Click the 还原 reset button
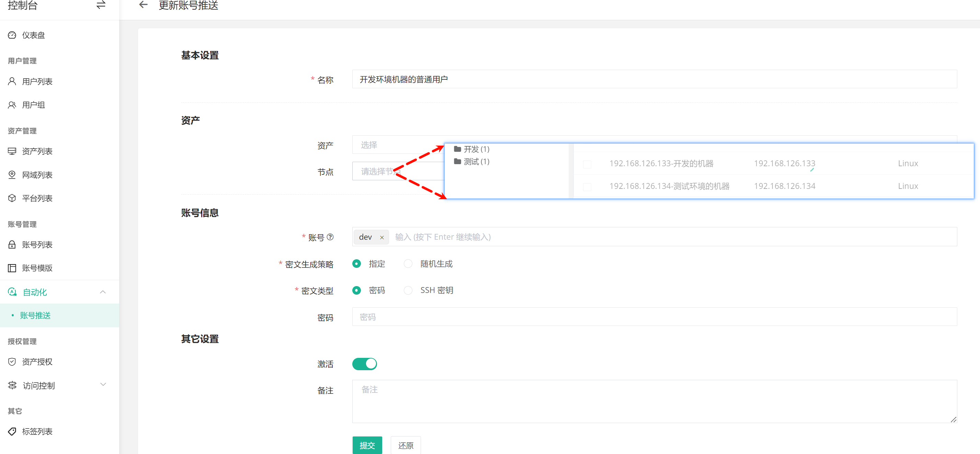980x454 pixels. tap(406, 445)
